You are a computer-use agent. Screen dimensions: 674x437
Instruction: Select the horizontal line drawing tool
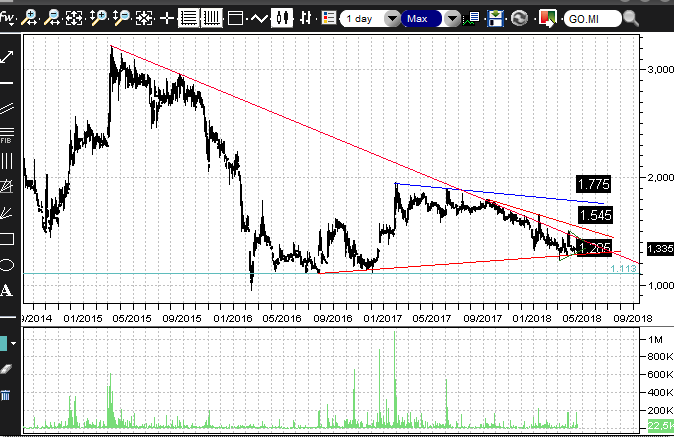coord(7,83)
